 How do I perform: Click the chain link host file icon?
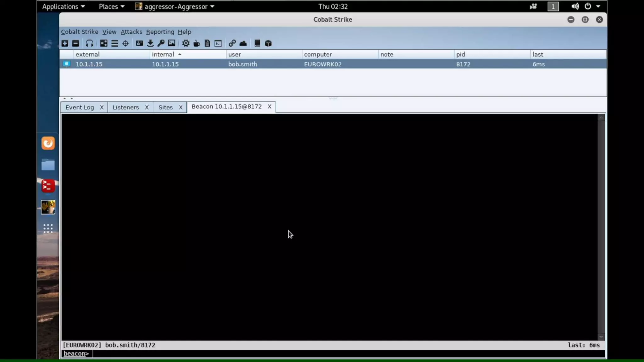tap(232, 43)
